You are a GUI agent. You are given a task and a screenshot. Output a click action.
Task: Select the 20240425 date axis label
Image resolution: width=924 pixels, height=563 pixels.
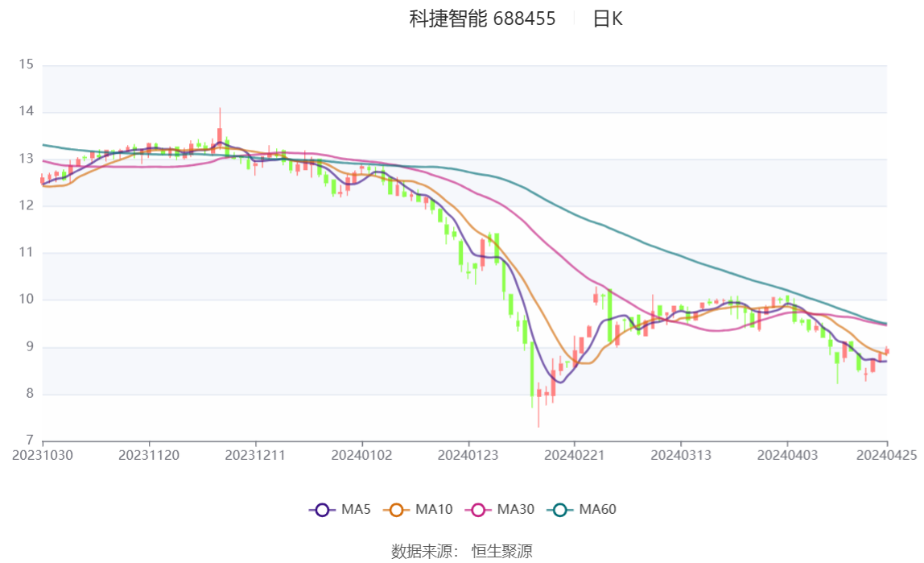click(x=886, y=455)
